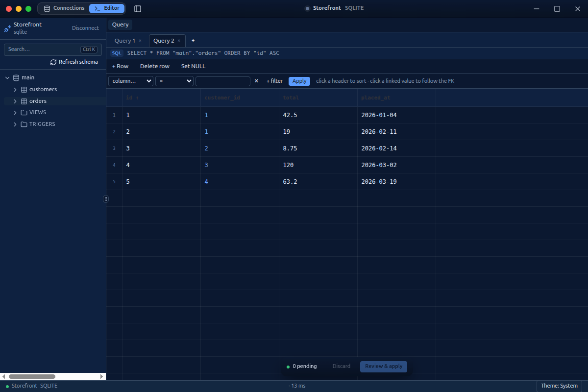Select the total cell 63.2

pos(318,182)
